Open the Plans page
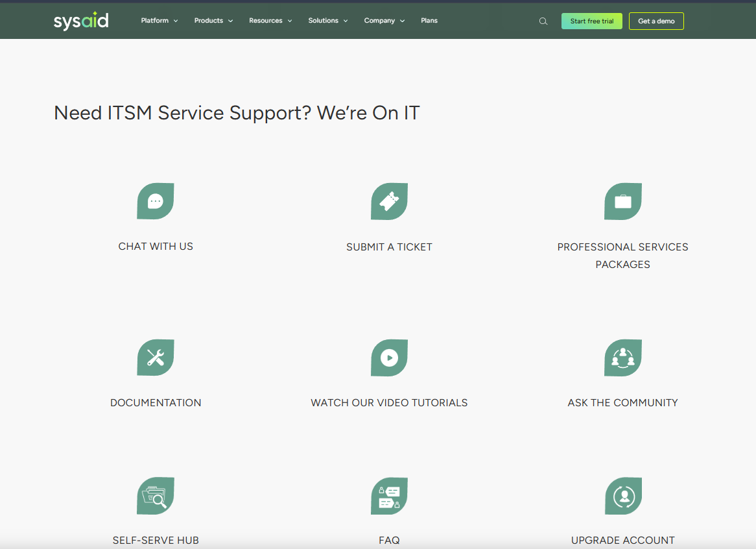This screenshot has height=549, width=756. click(429, 21)
